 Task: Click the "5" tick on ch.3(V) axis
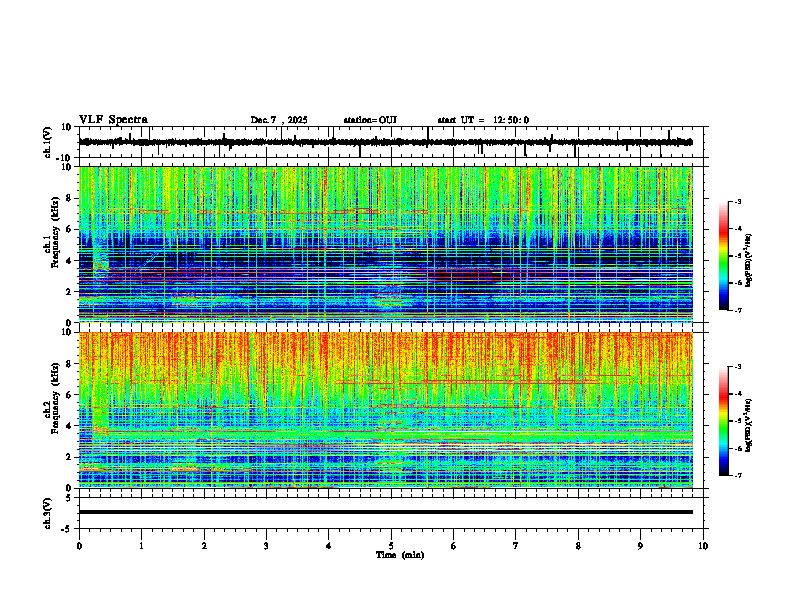pyautogui.click(x=70, y=497)
